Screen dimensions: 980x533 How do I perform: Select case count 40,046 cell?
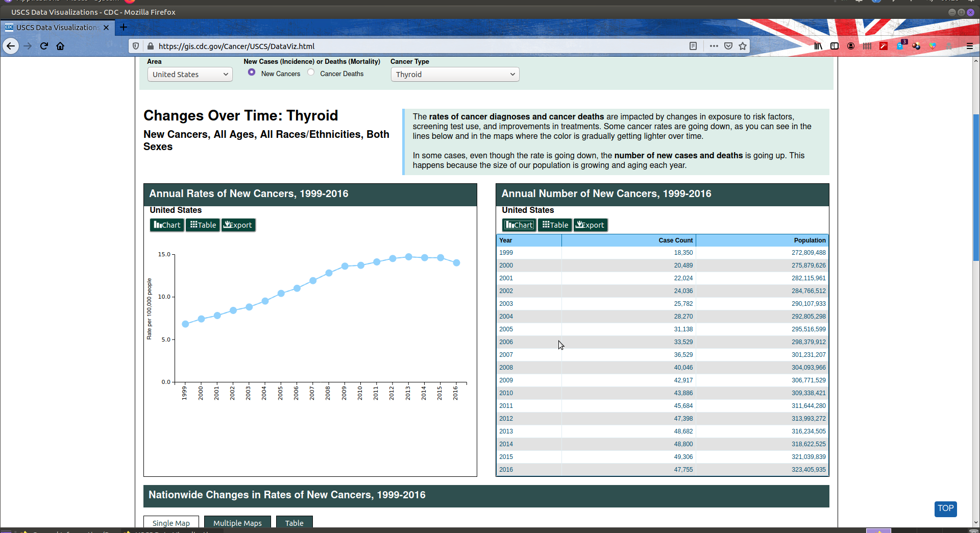pyautogui.click(x=629, y=368)
